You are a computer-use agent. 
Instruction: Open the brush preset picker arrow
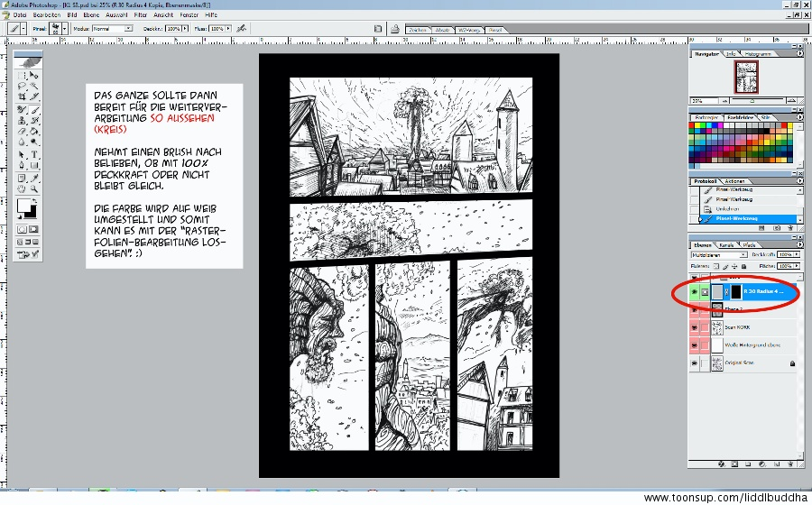pyautogui.click(x=63, y=29)
